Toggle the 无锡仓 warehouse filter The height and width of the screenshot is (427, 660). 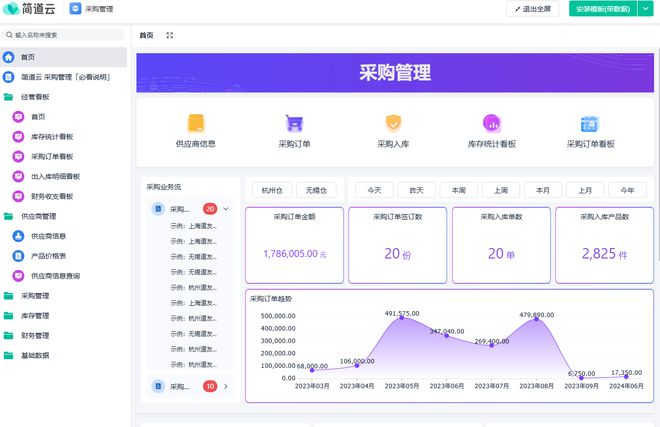[317, 190]
